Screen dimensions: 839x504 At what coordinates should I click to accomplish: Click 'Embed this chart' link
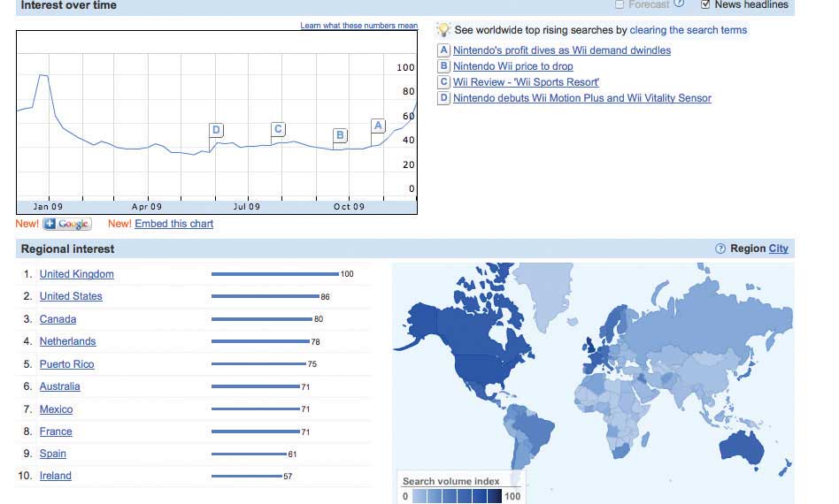pos(173,224)
